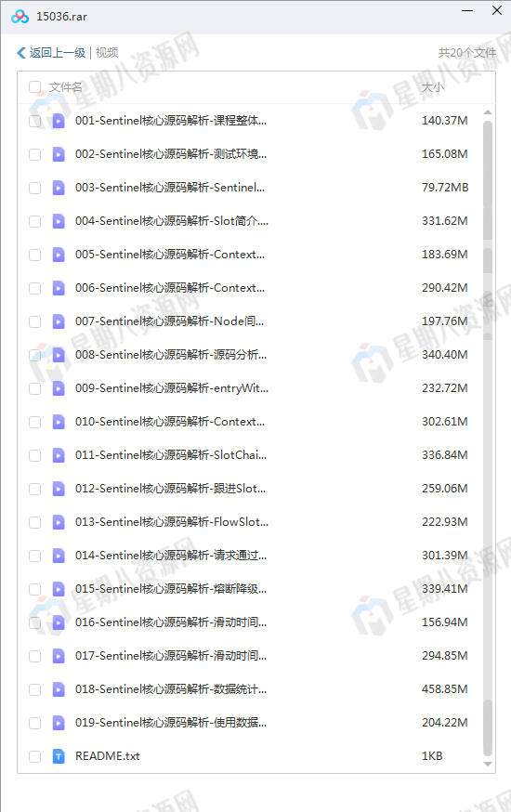
Task: Click the Baidu Netdisk logo icon
Action: [20, 17]
